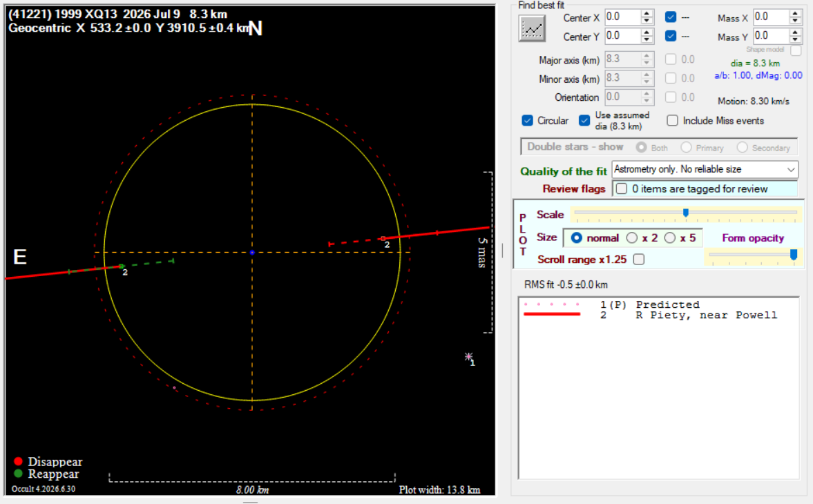Open the Quality of the fit dropdown
The width and height of the screenshot is (813, 504).
point(705,169)
